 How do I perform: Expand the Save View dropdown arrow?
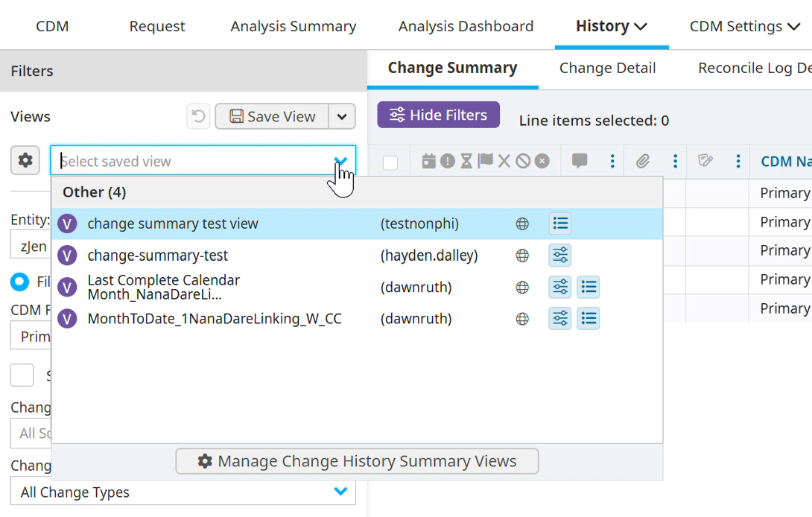coord(342,116)
